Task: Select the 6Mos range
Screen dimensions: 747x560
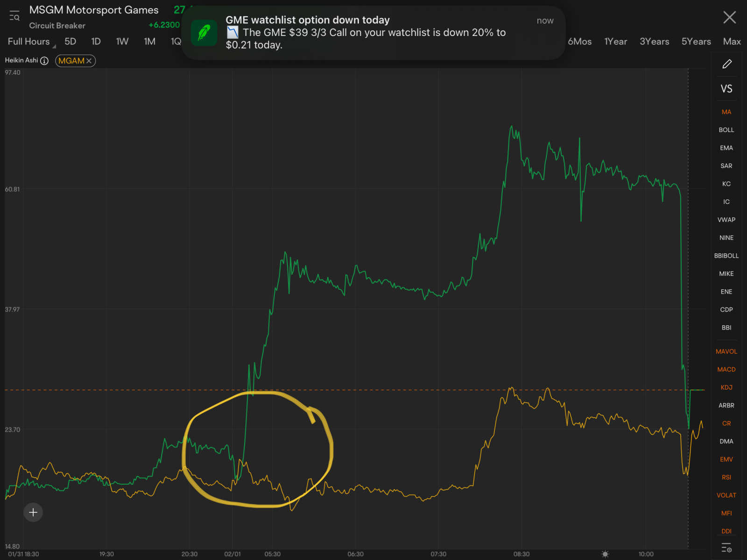Action: [x=579, y=42]
